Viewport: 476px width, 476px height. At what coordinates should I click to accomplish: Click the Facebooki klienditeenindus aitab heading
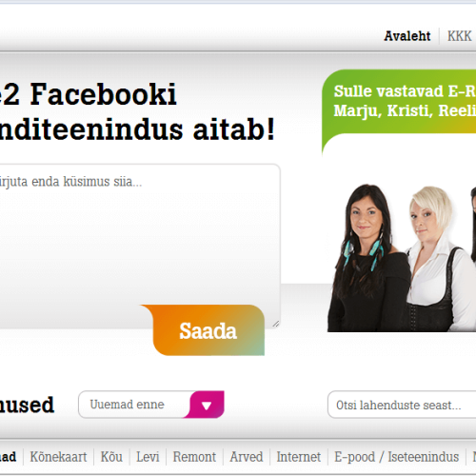pos(137,111)
